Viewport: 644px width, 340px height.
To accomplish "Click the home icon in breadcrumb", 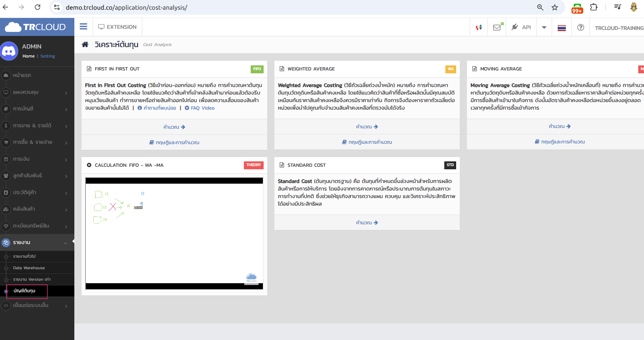I will pyautogui.click(x=85, y=45).
